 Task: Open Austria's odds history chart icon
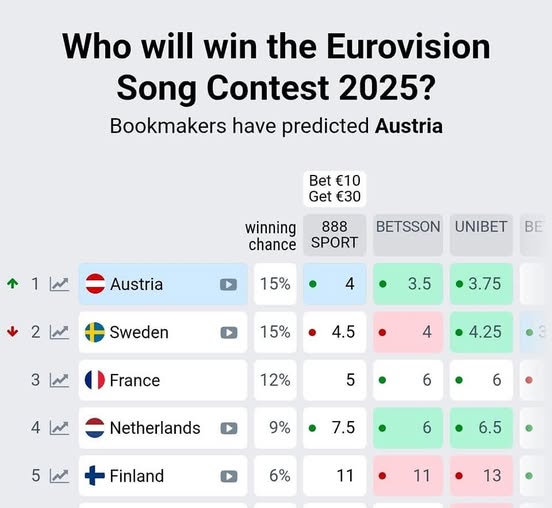coord(59,284)
